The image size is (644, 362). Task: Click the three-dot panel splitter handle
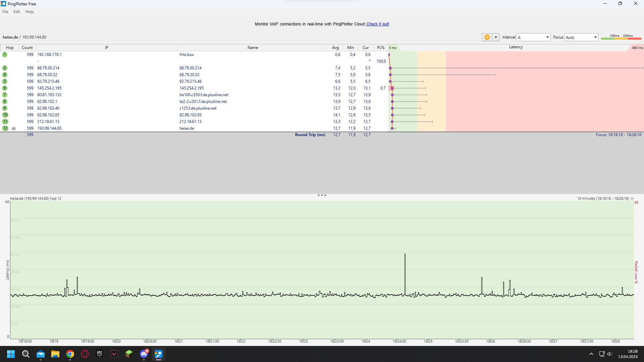point(322,195)
